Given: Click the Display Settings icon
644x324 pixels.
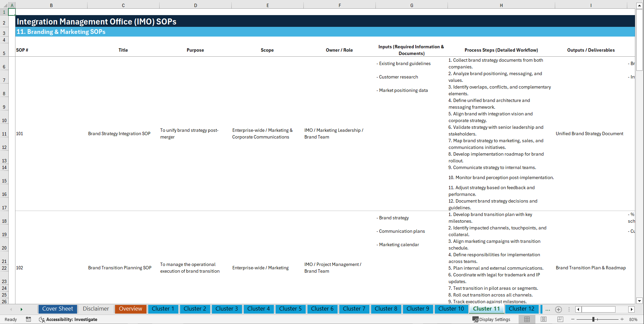Looking at the screenshot, I should click(x=476, y=319).
